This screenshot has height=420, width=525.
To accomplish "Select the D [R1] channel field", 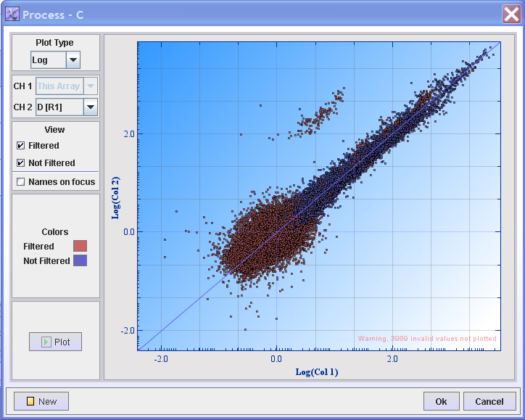I will 59,107.
